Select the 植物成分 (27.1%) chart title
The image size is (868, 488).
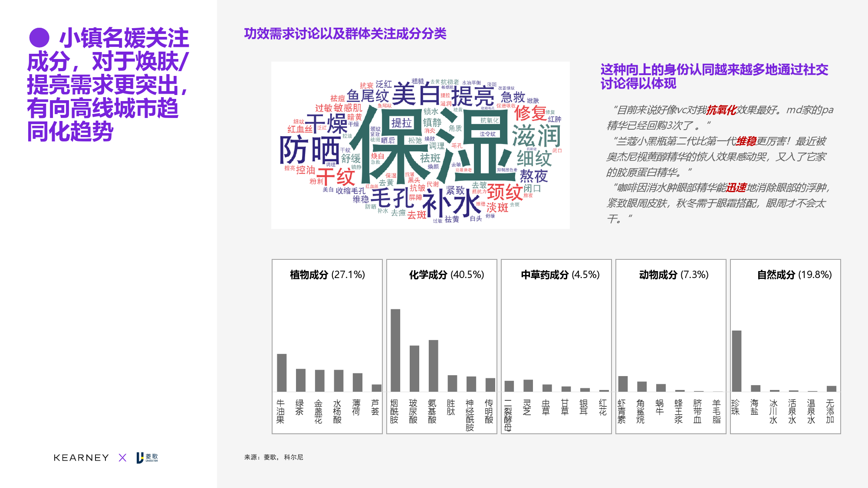click(x=327, y=275)
